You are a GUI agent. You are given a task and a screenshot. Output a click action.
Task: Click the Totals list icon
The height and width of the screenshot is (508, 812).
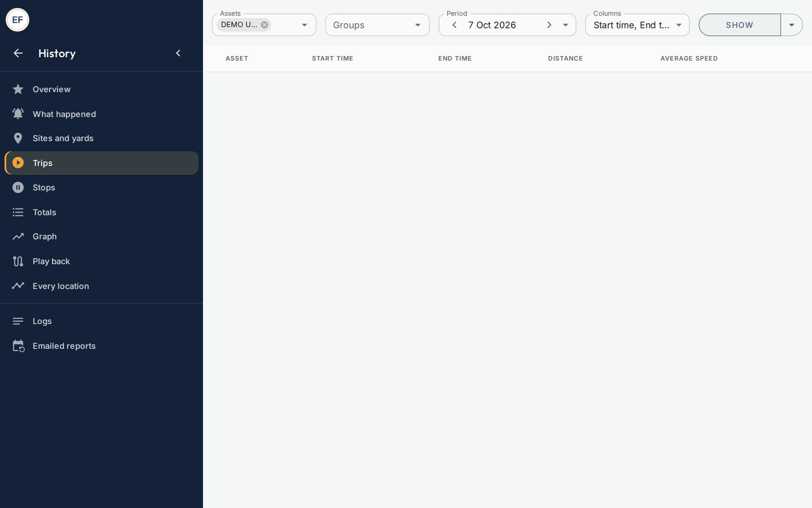pos(18,212)
